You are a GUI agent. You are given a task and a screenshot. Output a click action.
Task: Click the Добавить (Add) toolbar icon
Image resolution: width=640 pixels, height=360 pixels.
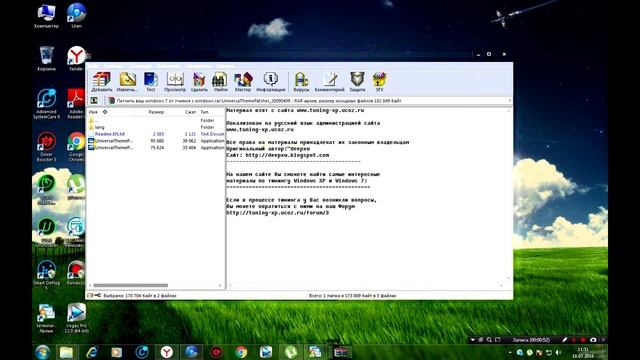pyautogui.click(x=102, y=82)
